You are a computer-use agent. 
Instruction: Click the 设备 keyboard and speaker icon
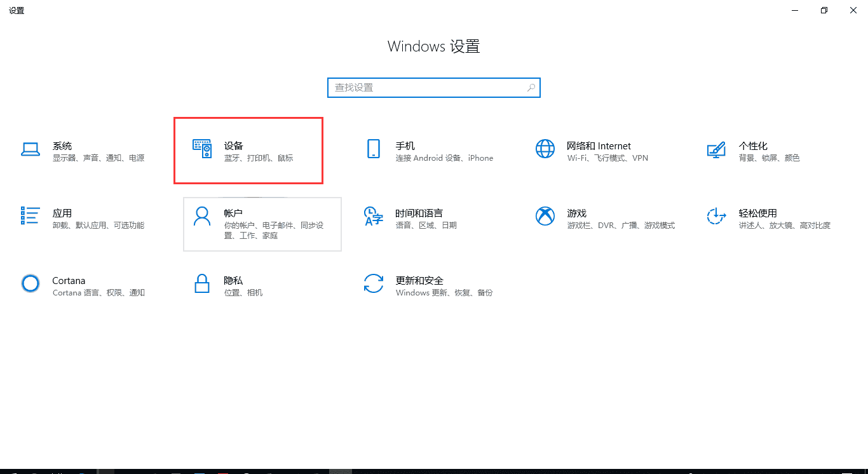[x=202, y=149]
